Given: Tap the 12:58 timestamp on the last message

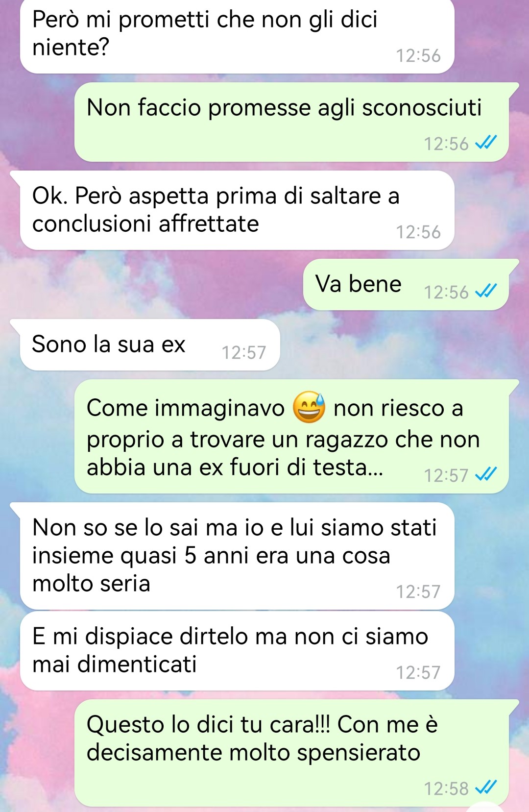Looking at the screenshot, I should (446, 788).
